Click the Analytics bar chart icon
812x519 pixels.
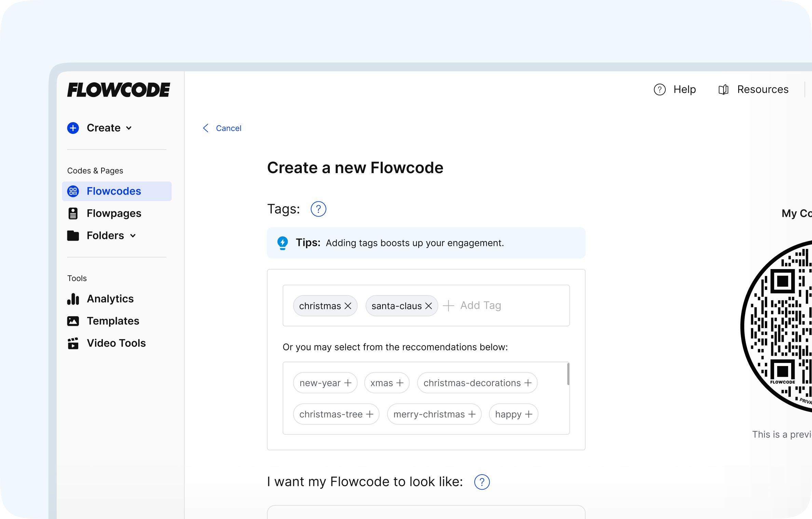pyautogui.click(x=73, y=299)
